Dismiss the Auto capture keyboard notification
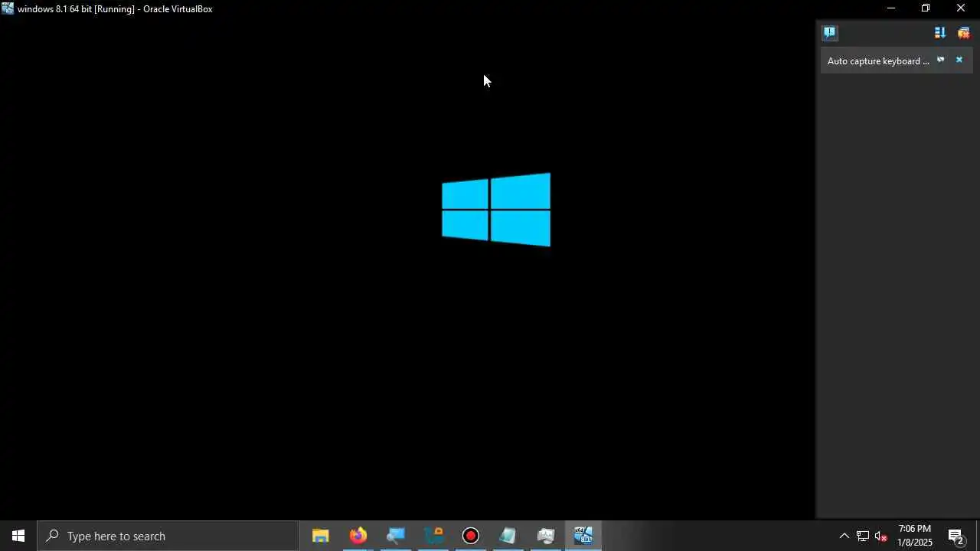 click(959, 60)
